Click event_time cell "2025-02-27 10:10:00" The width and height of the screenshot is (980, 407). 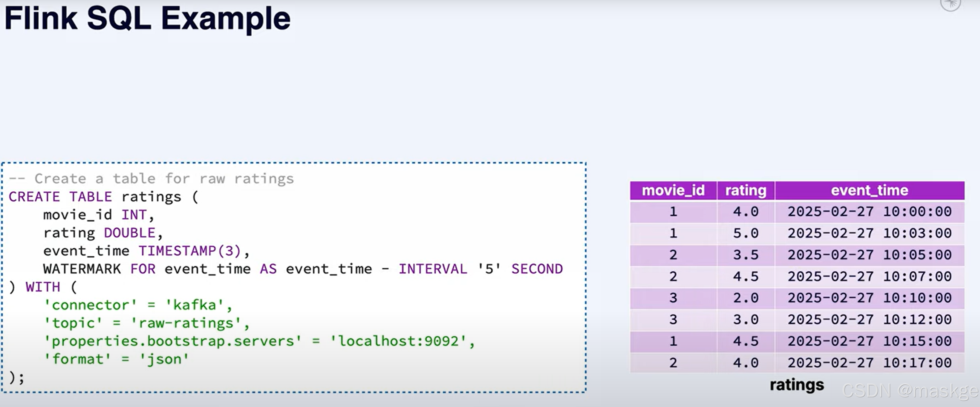[870, 298]
